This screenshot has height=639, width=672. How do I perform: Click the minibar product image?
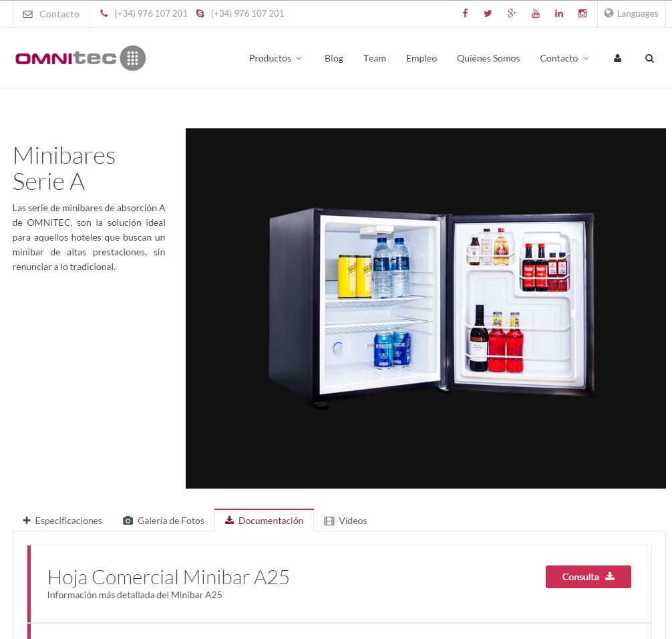point(426,308)
